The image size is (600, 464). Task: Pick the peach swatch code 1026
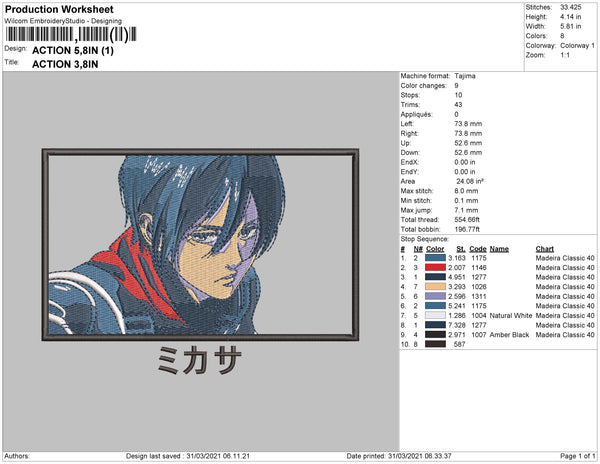pos(435,287)
